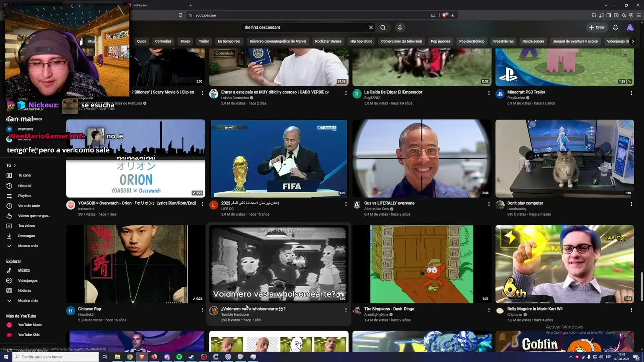
Task: Select the Pop japonés chip
Action: [440, 41]
